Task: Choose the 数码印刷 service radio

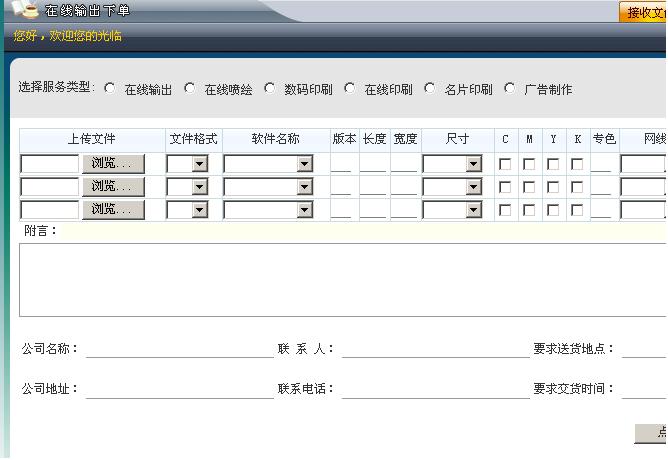Action: tap(269, 88)
